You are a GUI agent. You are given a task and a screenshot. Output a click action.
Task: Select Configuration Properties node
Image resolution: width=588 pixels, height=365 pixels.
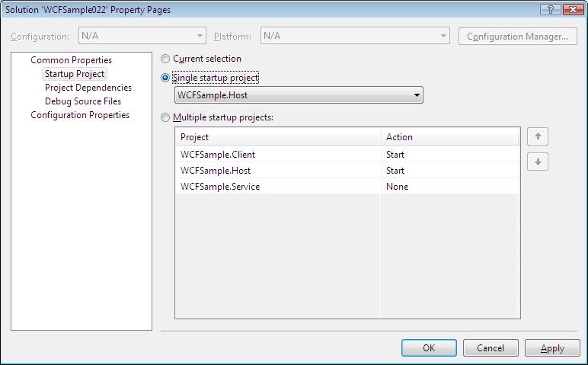[x=80, y=115]
